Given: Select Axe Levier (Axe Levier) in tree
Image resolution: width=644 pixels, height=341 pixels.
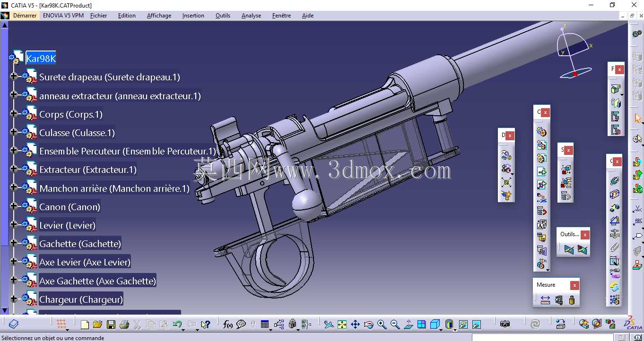Looking at the screenshot, I should pyautogui.click(x=85, y=262).
